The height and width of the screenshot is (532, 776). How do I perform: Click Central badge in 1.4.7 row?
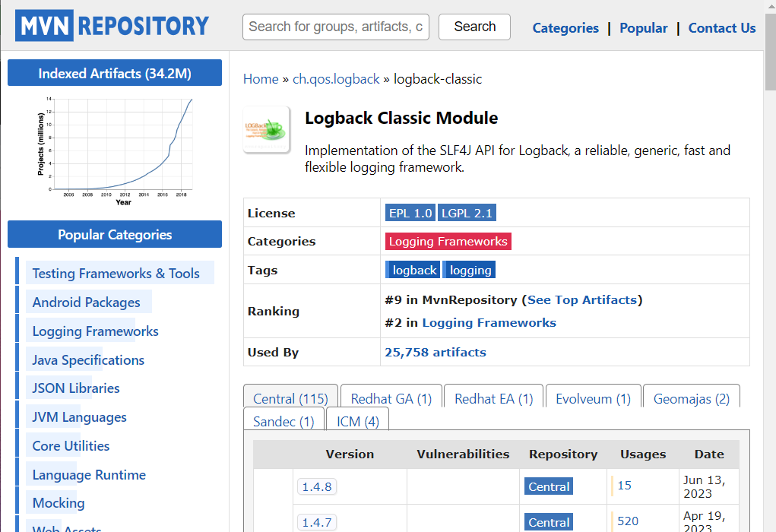pyautogui.click(x=548, y=522)
